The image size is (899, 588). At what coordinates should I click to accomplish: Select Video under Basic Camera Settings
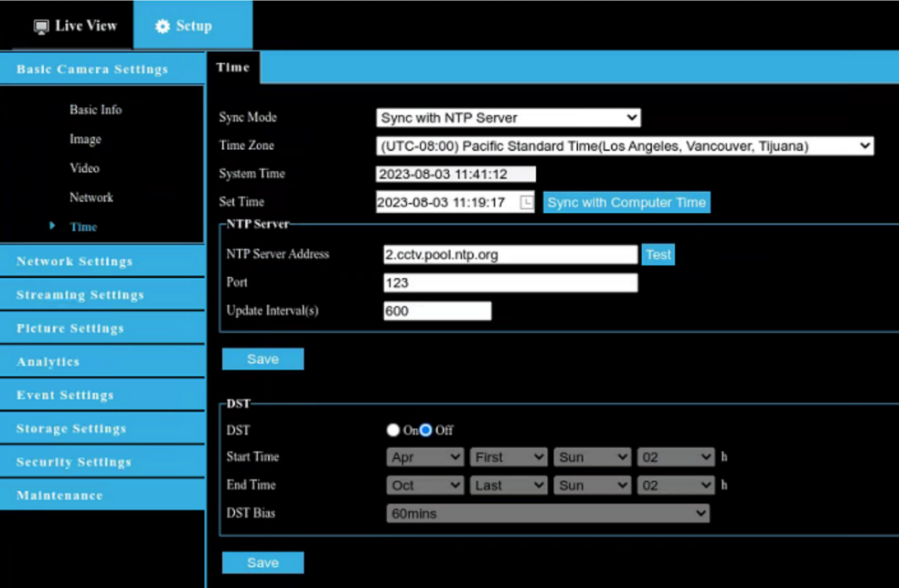(84, 168)
